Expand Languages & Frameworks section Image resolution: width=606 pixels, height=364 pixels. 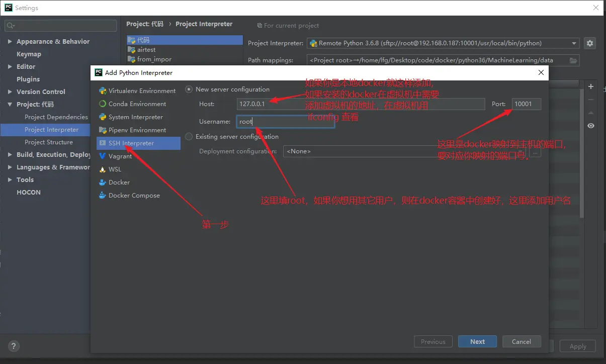[10, 167]
